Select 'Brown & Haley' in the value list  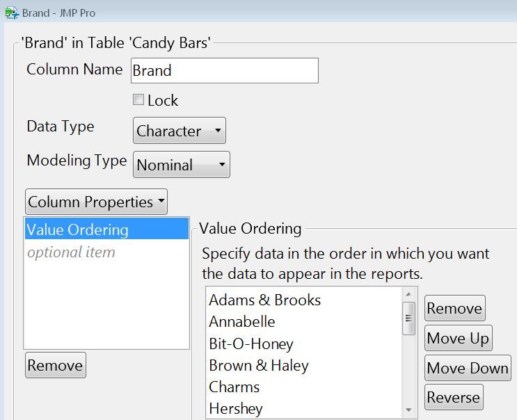click(303, 365)
